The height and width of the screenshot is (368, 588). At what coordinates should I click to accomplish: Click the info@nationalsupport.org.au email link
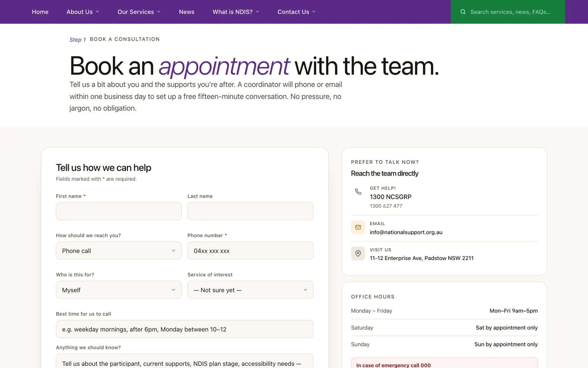pos(406,232)
